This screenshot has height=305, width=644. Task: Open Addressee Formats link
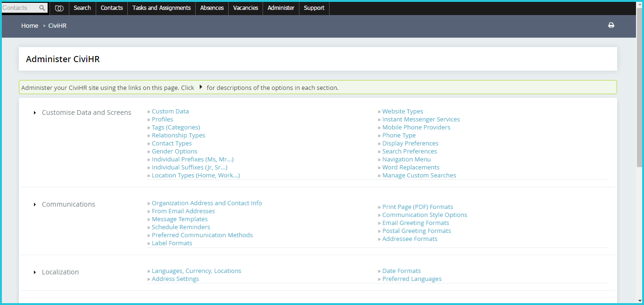410,239
